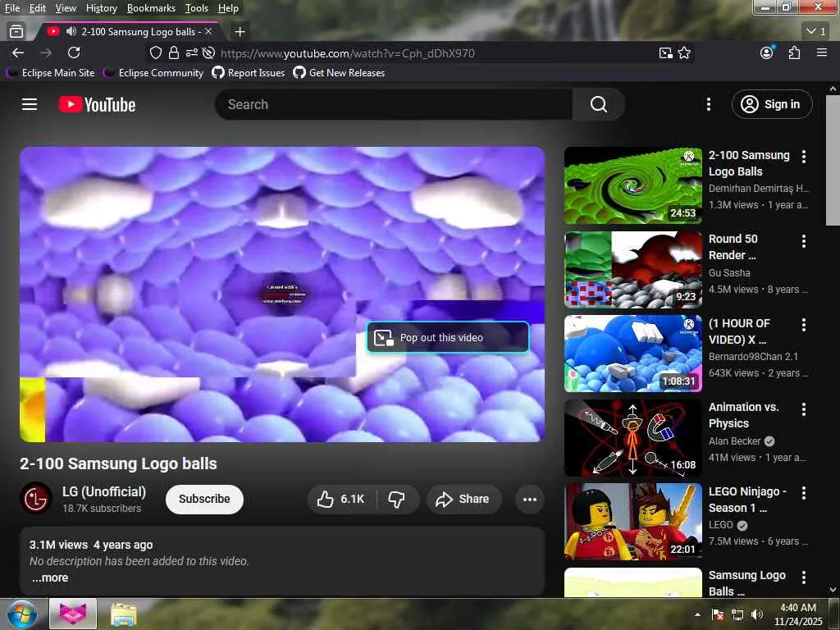Image resolution: width=840 pixels, height=630 pixels.
Task: Click the autoplay blocked icon in the address bar
Action: click(x=209, y=53)
